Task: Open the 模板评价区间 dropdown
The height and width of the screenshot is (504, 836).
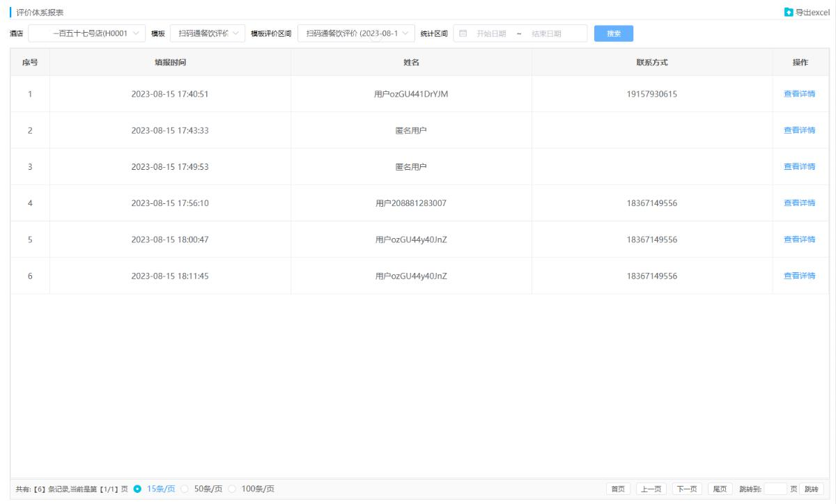Action: pos(356,33)
